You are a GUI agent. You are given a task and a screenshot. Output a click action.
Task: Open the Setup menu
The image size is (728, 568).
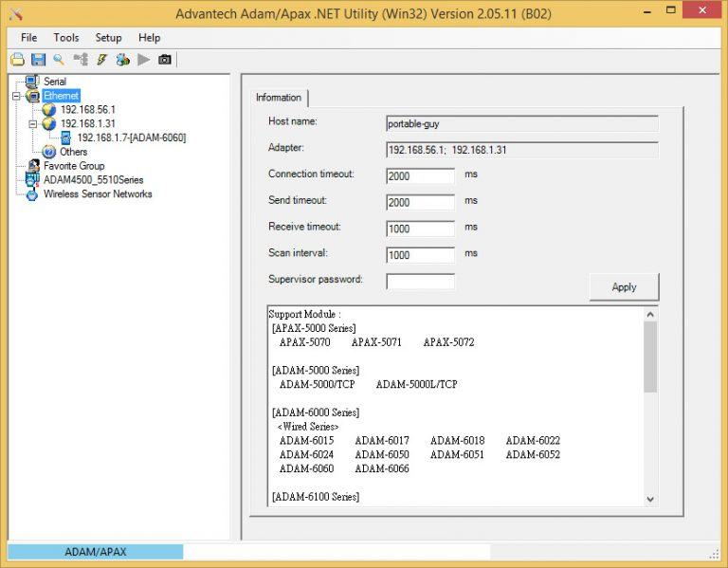108,38
